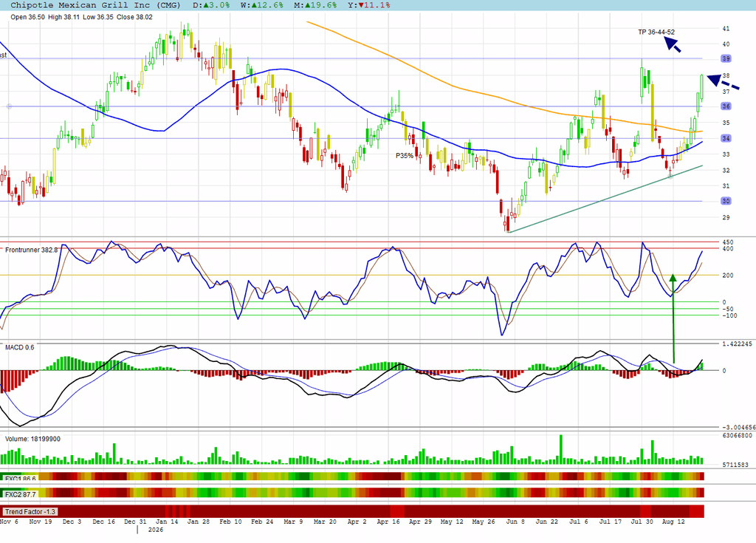756x543 pixels.
Task: Click the 2026 year marker
Action: 156,530
